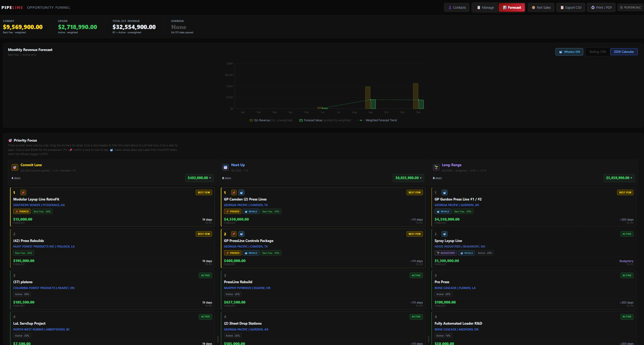The width and height of the screenshot is (644, 345).
Task: Click whale icon on Spray Layup Line card
Action: (x=445, y=234)
